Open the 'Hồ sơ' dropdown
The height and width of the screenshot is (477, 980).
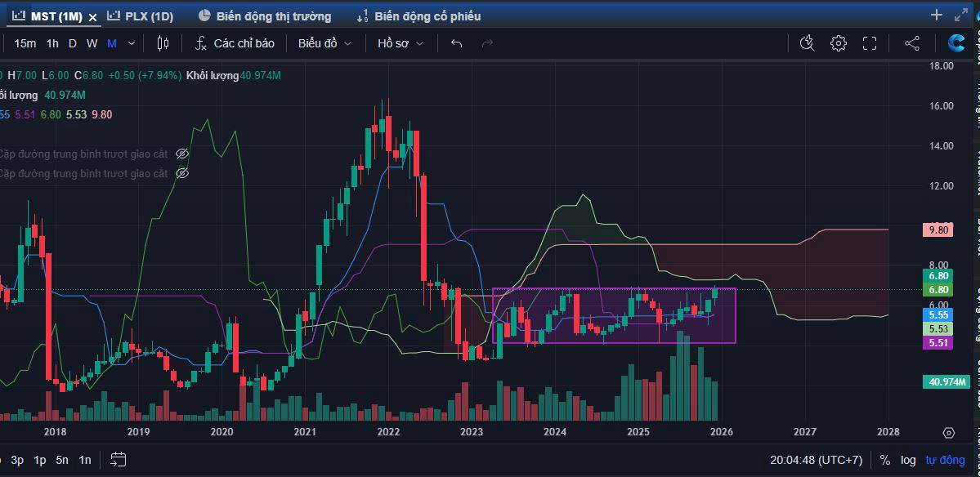pos(401,43)
